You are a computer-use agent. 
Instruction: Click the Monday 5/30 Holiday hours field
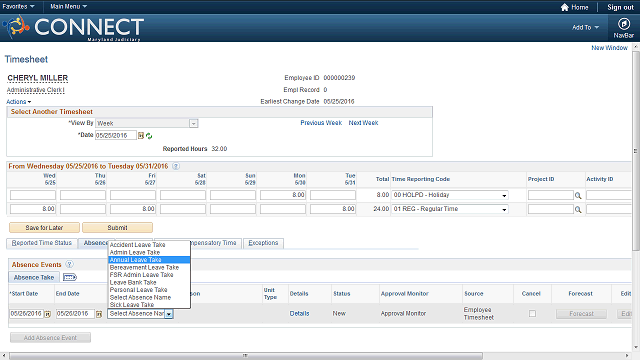pos(282,195)
